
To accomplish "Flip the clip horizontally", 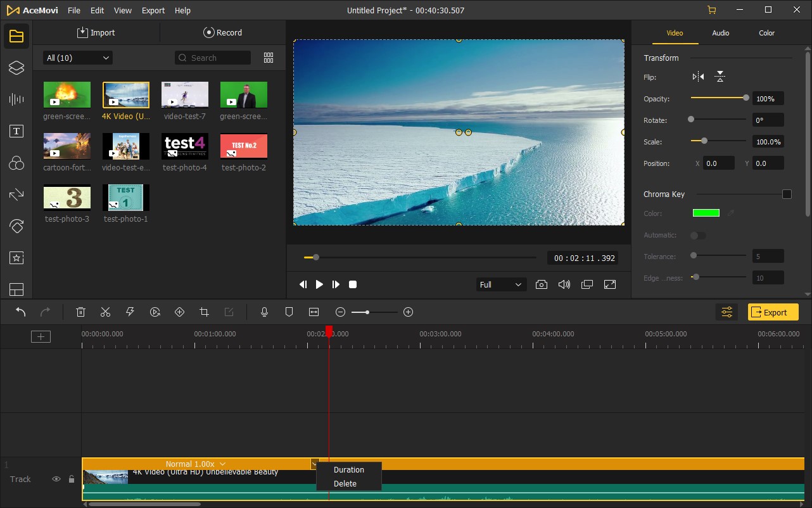I will coord(698,77).
